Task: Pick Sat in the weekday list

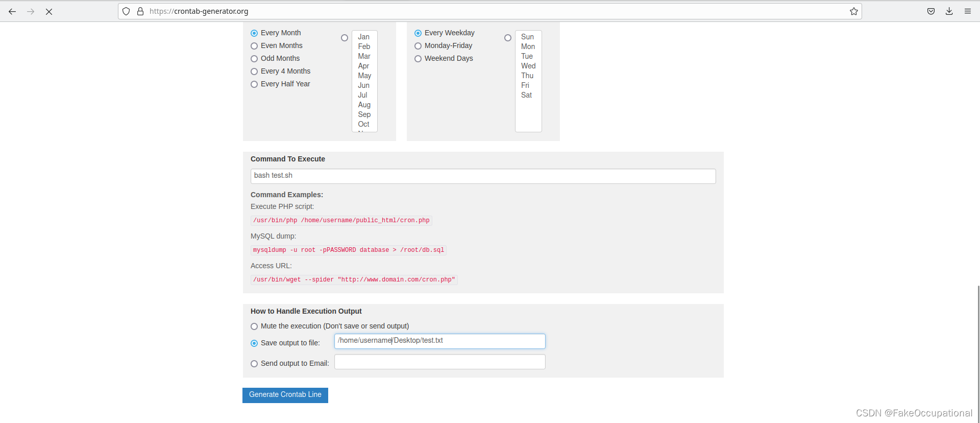Action: click(x=528, y=95)
